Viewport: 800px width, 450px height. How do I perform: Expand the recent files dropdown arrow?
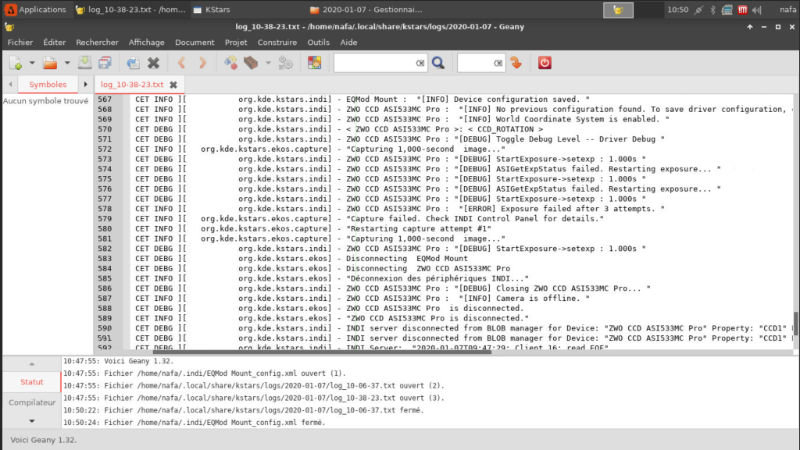tap(67, 63)
